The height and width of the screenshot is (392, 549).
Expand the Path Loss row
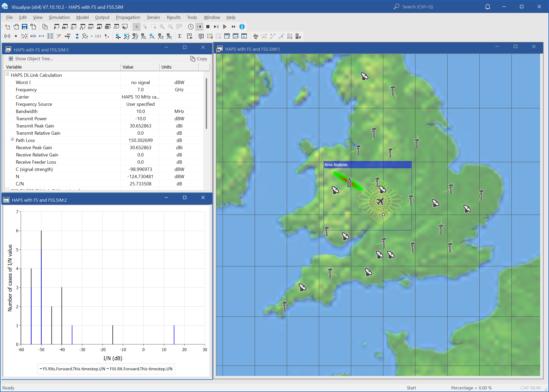tap(12, 140)
